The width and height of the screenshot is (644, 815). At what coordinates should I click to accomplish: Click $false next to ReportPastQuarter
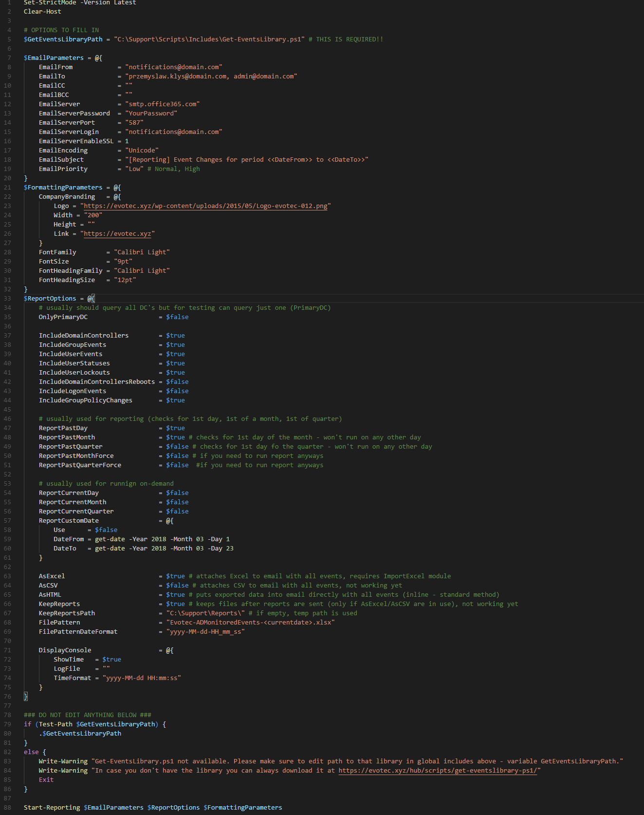pos(177,447)
